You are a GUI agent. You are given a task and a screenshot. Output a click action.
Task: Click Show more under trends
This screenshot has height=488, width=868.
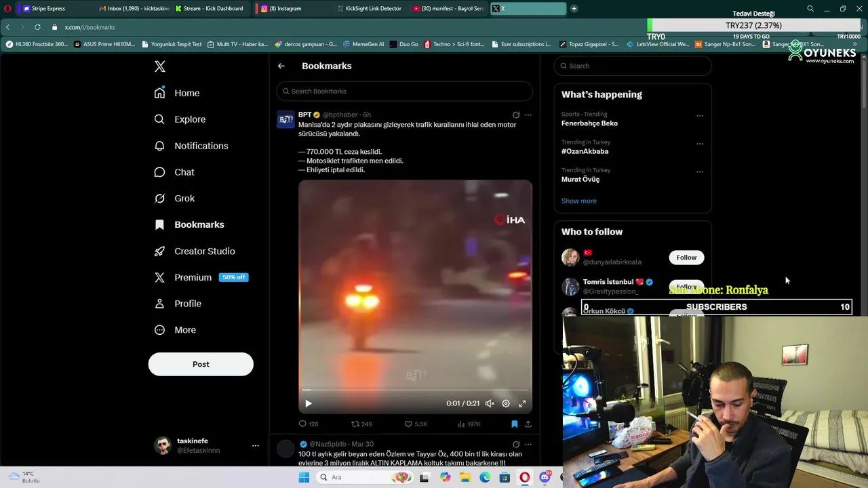tap(579, 201)
